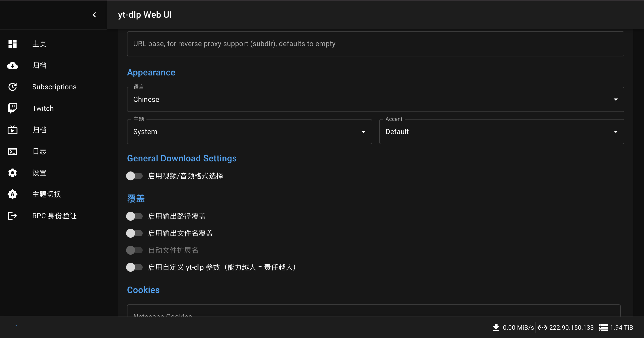Enable the 启用输出路径覆盖 switch
Image resolution: width=644 pixels, height=338 pixels.
pyautogui.click(x=134, y=216)
